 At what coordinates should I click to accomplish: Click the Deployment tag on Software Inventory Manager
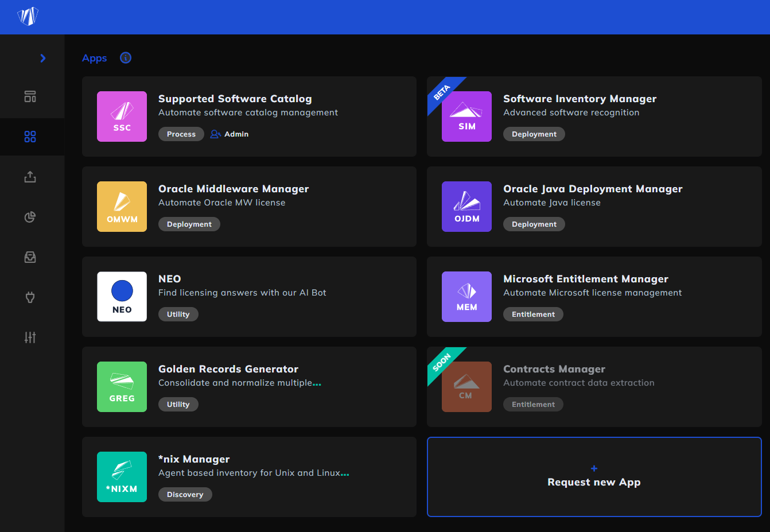coord(534,134)
